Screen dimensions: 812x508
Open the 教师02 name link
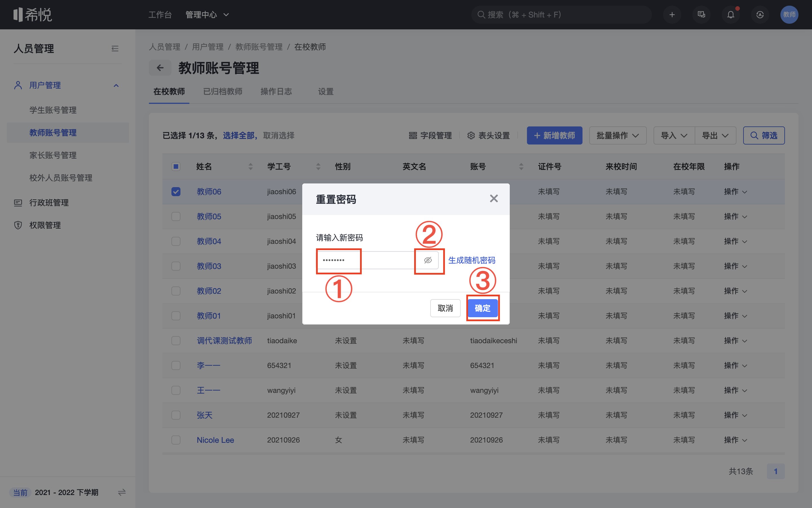(x=209, y=291)
